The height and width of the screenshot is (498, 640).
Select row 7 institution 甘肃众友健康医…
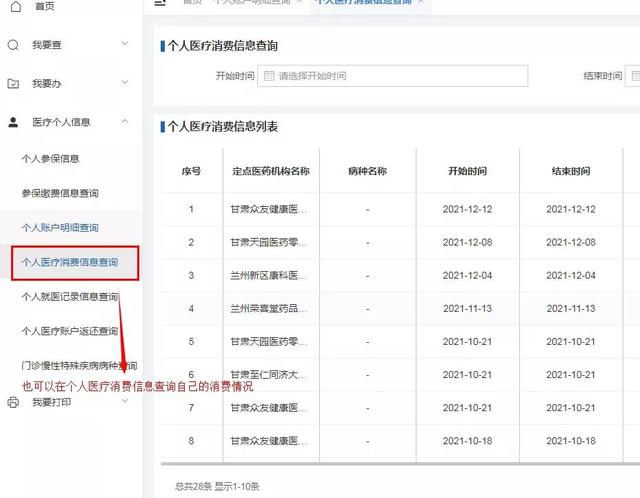[x=269, y=408]
